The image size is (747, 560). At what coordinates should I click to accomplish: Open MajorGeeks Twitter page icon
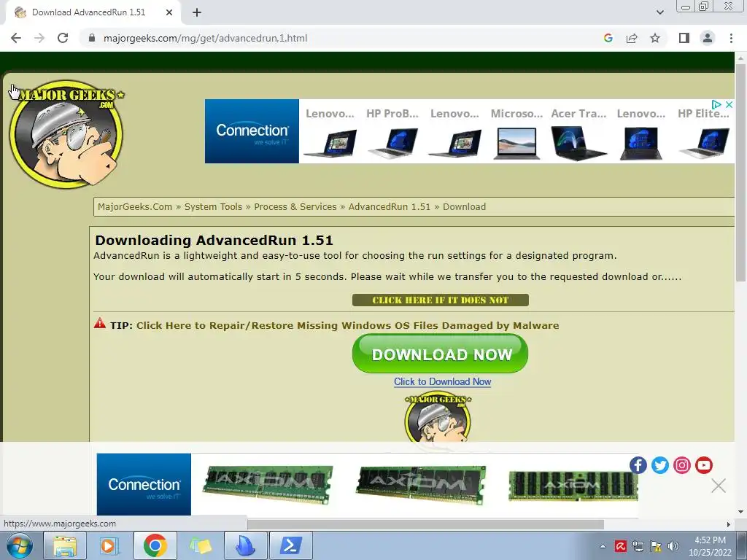pos(659,464)
